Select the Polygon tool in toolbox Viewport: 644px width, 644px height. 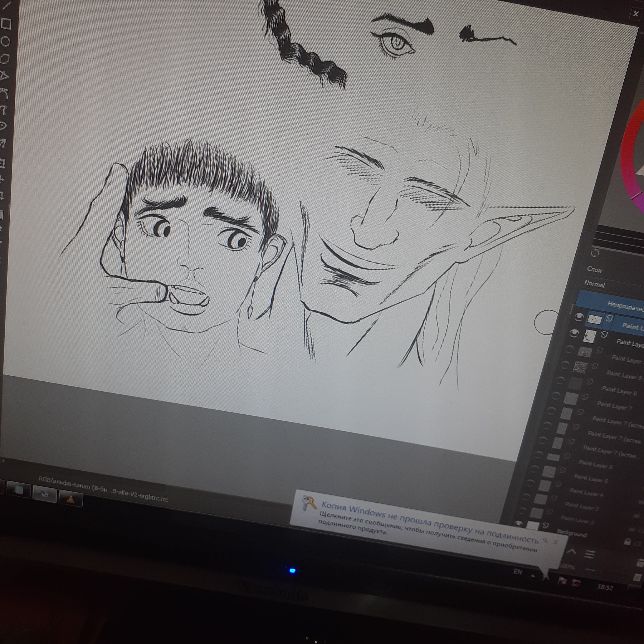coord(5,59)
